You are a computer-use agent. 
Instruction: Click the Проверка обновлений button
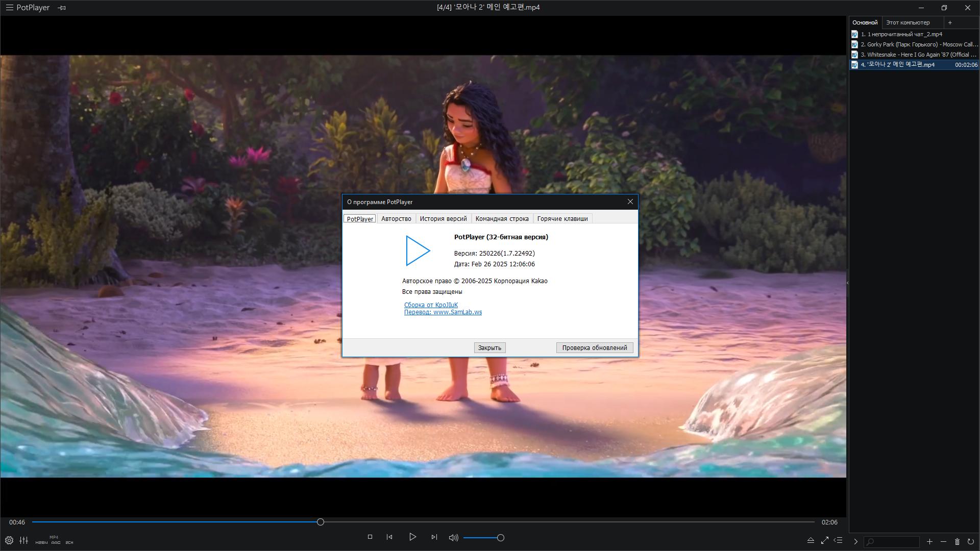pyautogui.click(x=595, y=348)
